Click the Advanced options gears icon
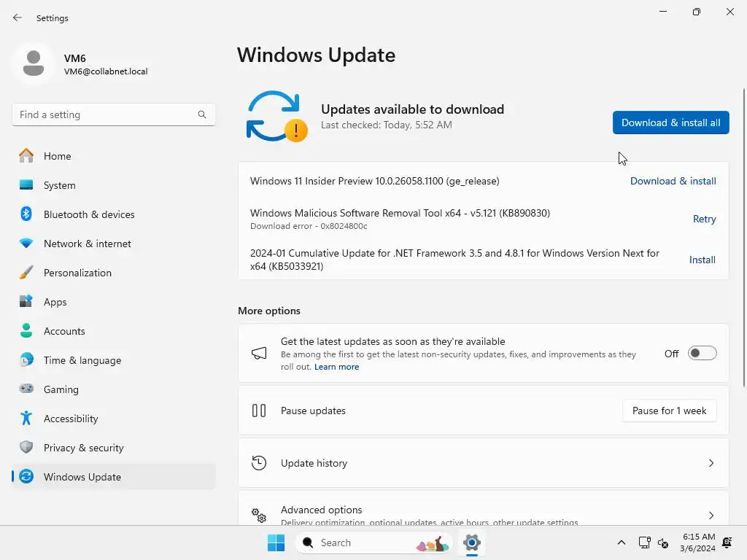This screenshot has width=747, height=560. point(259,515)
